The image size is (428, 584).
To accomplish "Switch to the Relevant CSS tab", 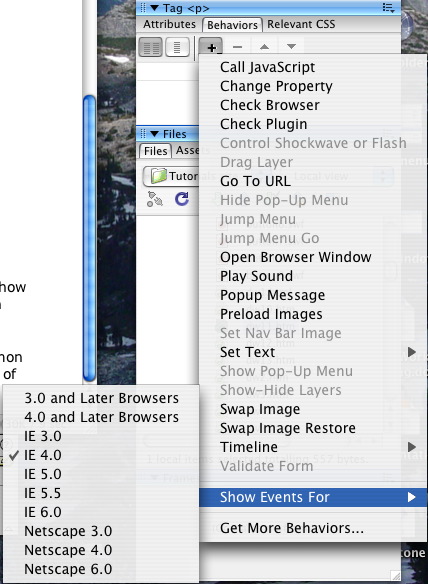I will click(301, 24).
